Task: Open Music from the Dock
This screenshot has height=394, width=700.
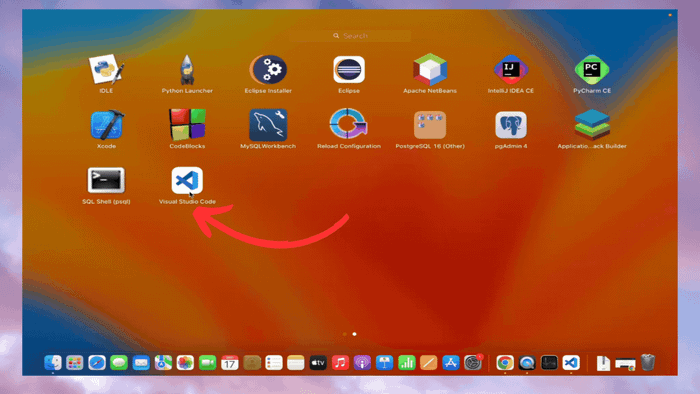Action: click(x=340, y=363)
